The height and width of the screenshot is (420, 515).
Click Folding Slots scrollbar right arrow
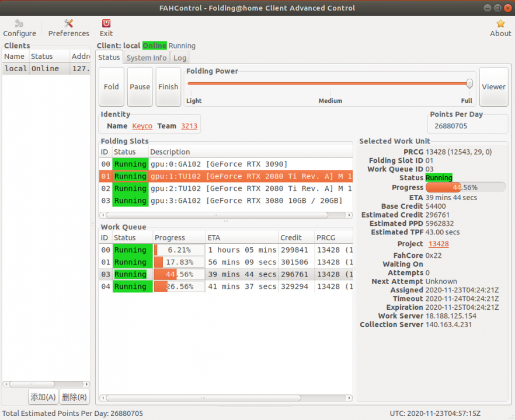349,215
